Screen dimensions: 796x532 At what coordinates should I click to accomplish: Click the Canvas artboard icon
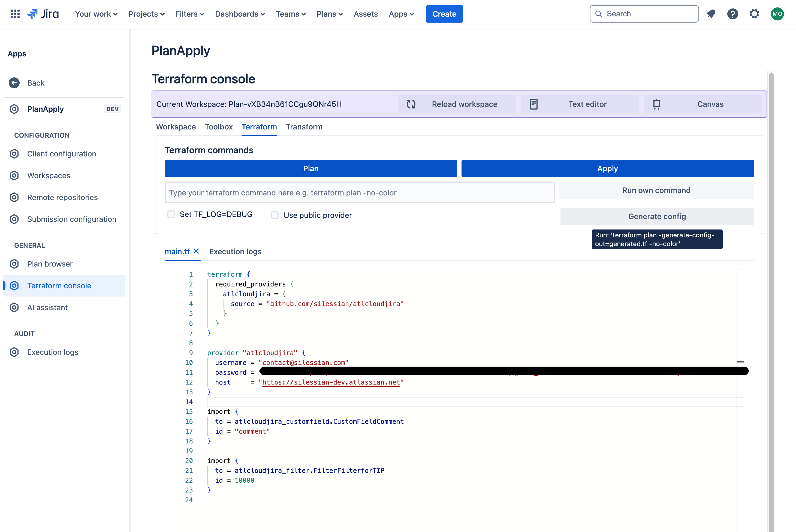pos(656,104)
